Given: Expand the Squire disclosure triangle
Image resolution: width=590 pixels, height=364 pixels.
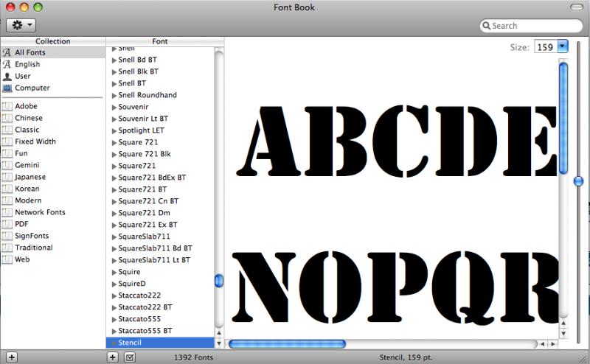Looking at the screenshot, I should [x=114, y=272].
